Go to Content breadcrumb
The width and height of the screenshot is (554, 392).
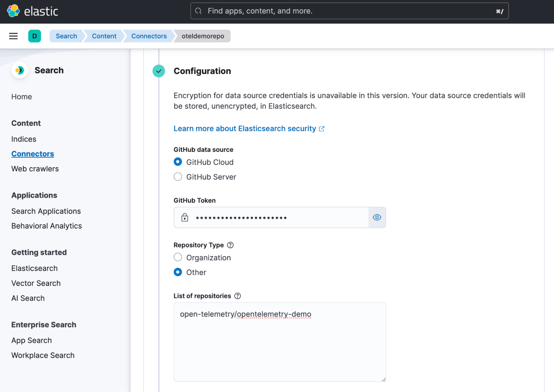104,36
